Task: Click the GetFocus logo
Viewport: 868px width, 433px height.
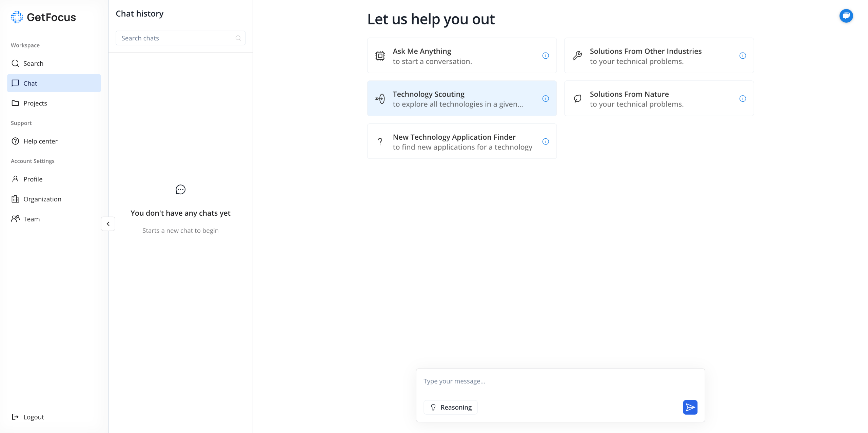Action: point(43,17)
